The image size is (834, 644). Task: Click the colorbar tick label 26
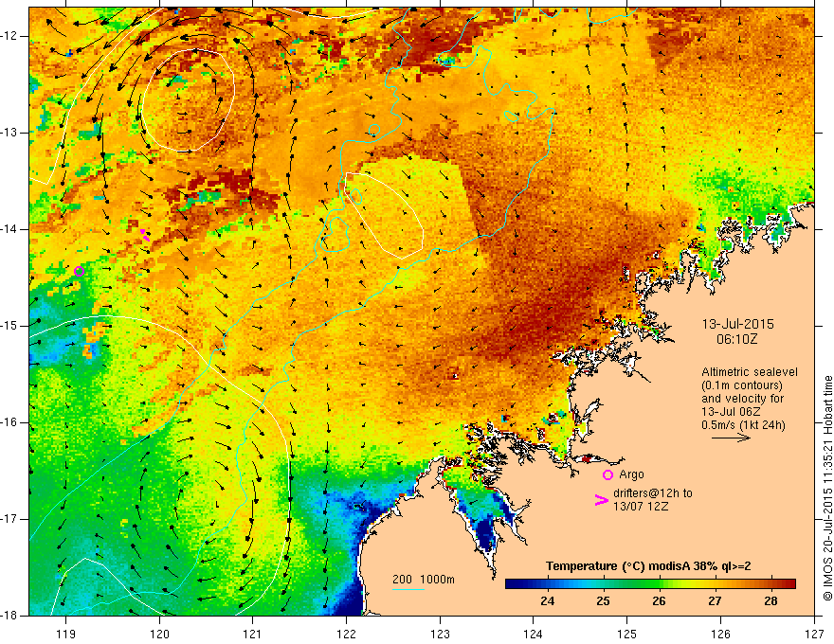tap(659, 601)
